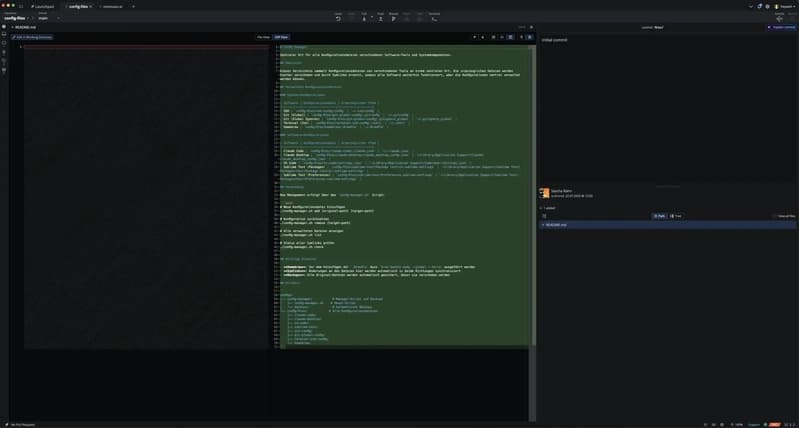Click the zoom percentage in status bar
This screenshot has height=428, width=799.
coord(738,424)
